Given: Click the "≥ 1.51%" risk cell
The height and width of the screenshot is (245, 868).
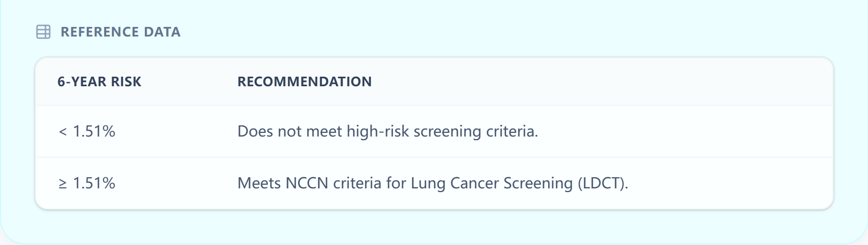Looking at the screenshot, I should (x=87, y=183).
